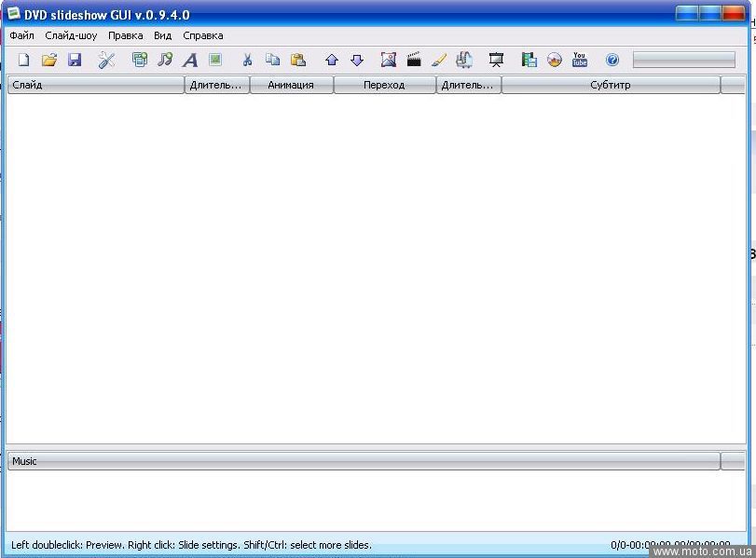Maximize the DVD slideshow GUI window
756x558 pixels.
tap(710, 13)
